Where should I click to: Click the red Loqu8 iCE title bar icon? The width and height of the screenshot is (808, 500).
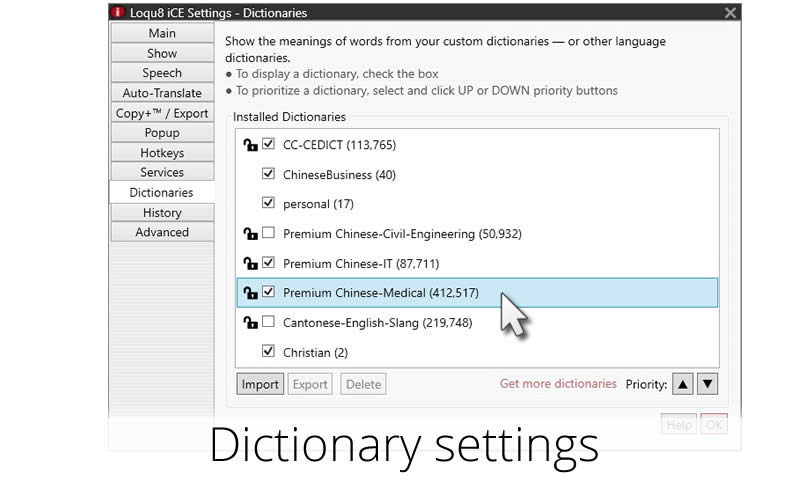click(x=119, y=12)
